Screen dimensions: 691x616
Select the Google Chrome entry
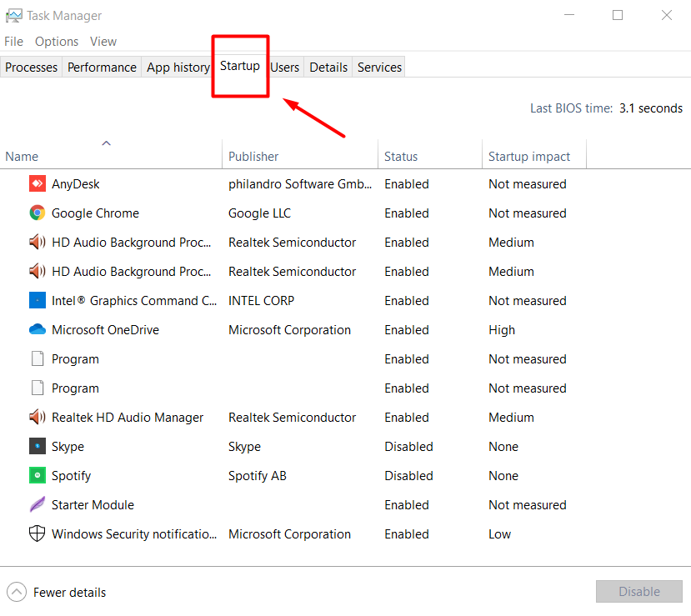tap(95, 213)
